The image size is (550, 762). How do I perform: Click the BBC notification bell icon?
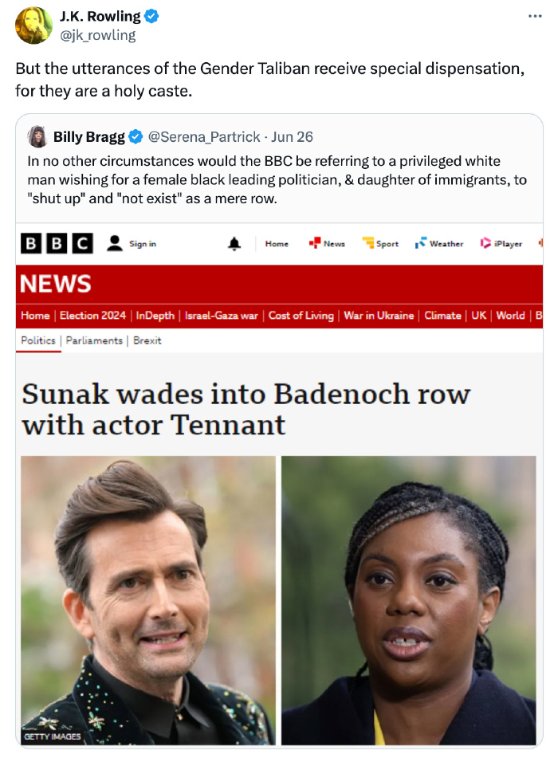click(x=234, y=243)
